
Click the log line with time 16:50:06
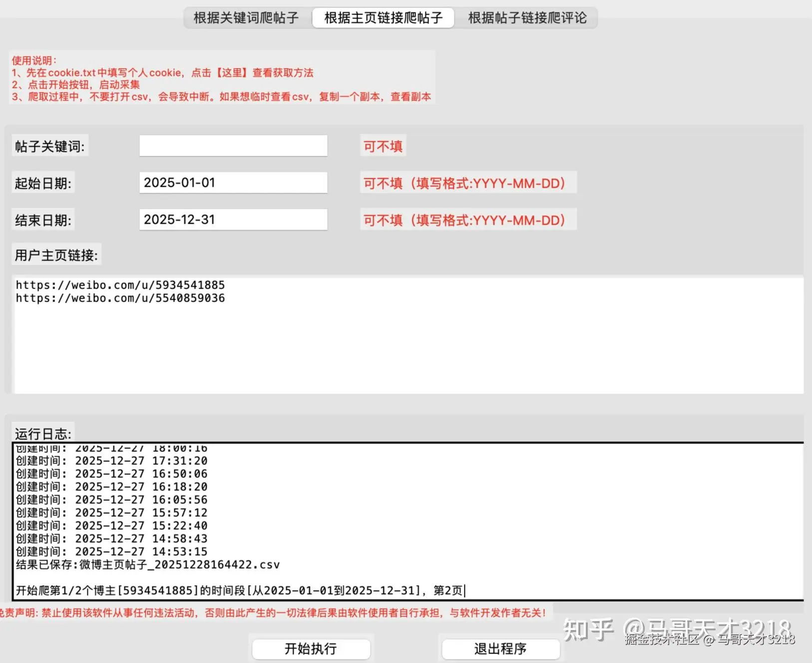[x=112, y=474]
